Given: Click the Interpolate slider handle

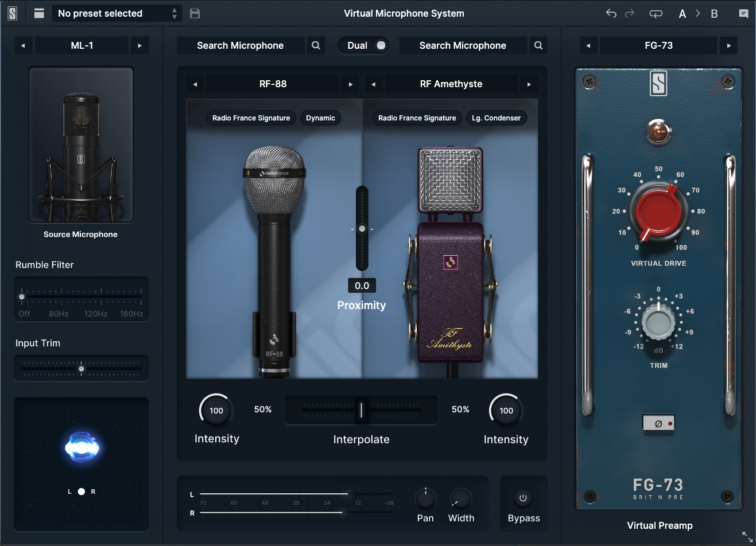Looking at the screenshot, I should (361, 410).
